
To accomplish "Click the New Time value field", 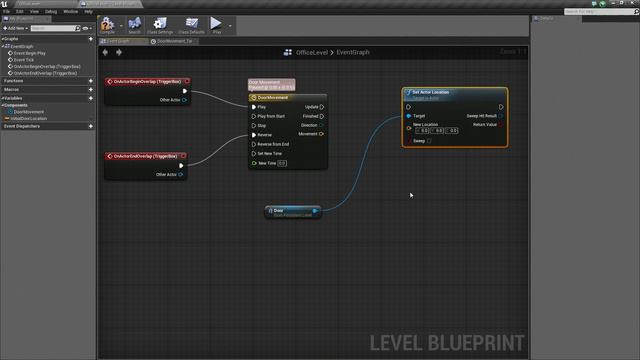I will click(x=282, y=163).
